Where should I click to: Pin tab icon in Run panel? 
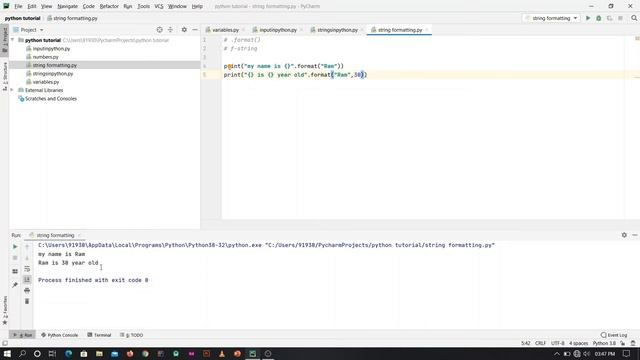(x=15, y=284)
